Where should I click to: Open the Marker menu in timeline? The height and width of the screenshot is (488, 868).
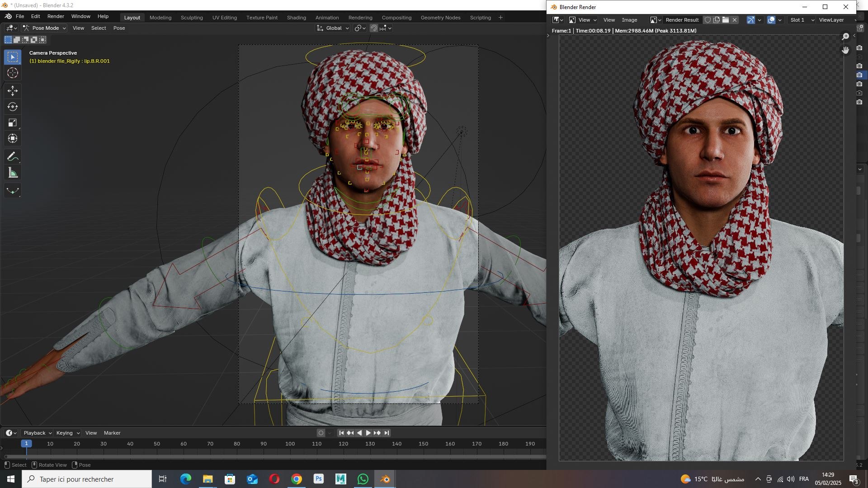click(112, 433)
